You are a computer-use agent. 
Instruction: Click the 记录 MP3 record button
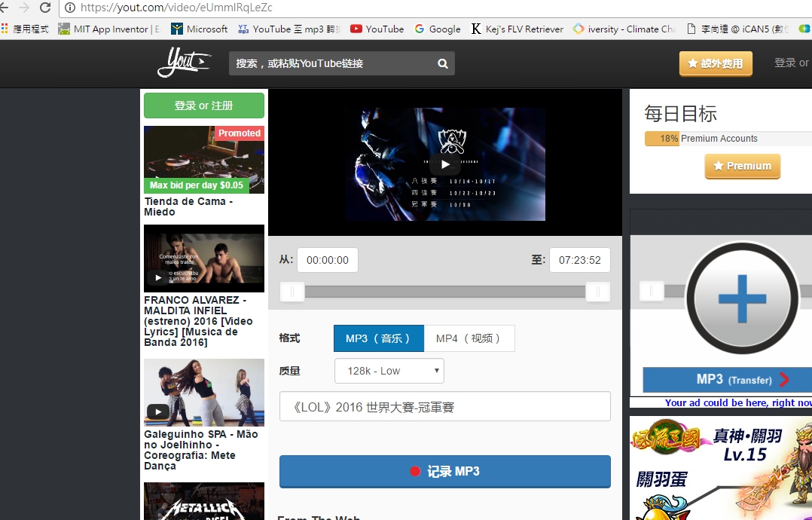coord(445,471)
